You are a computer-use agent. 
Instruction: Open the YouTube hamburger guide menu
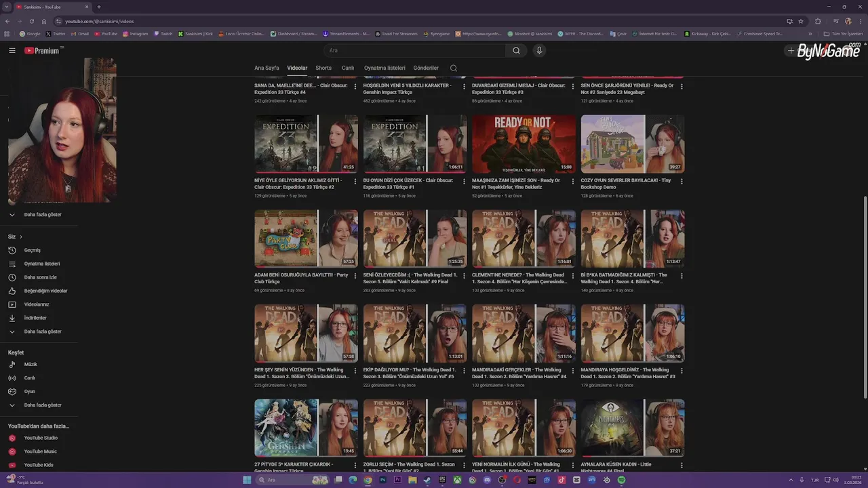12,50
